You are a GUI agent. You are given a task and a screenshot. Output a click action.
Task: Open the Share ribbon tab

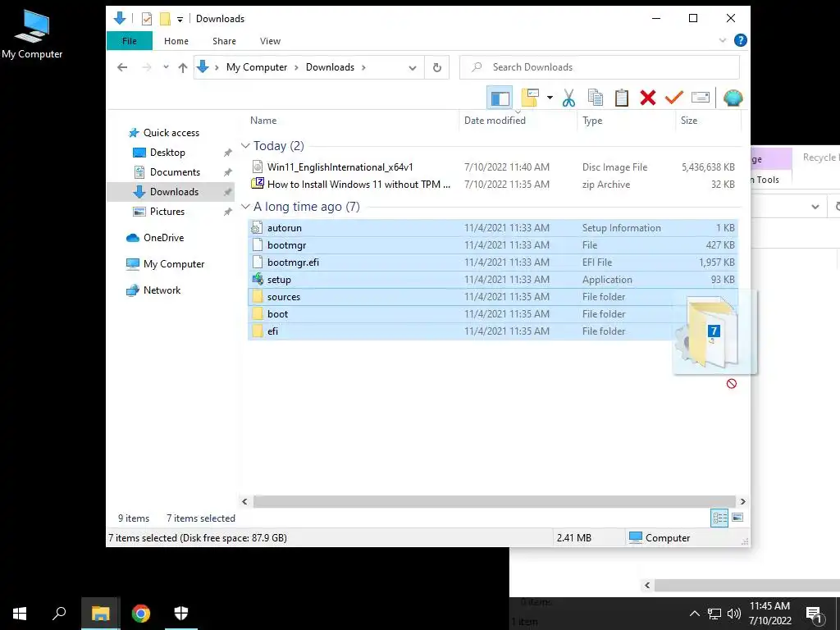click(x=224, y=41)
